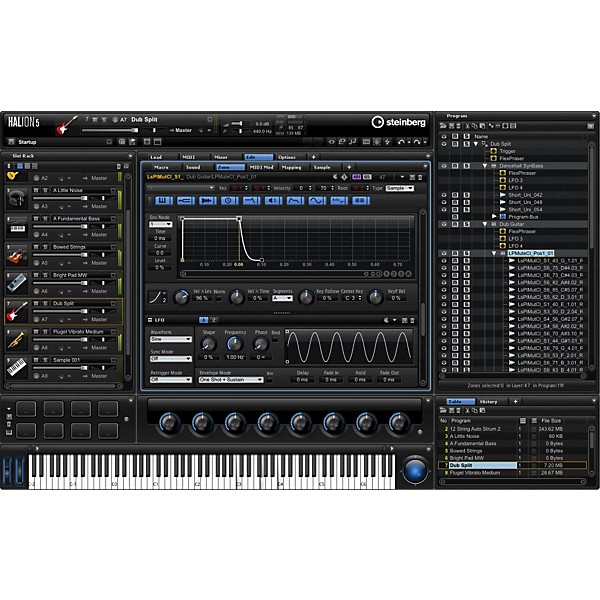Show the Oscillator playback section

pos(207,200)
